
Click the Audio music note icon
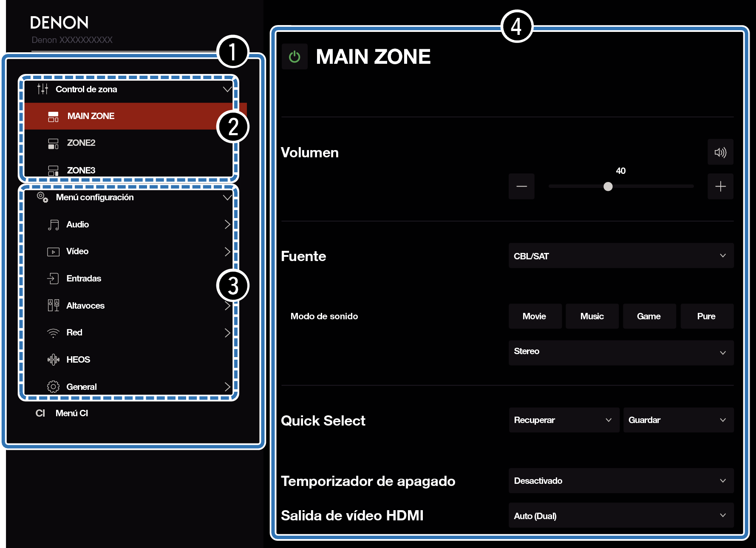pyautogui.click(x=53, y=225)
